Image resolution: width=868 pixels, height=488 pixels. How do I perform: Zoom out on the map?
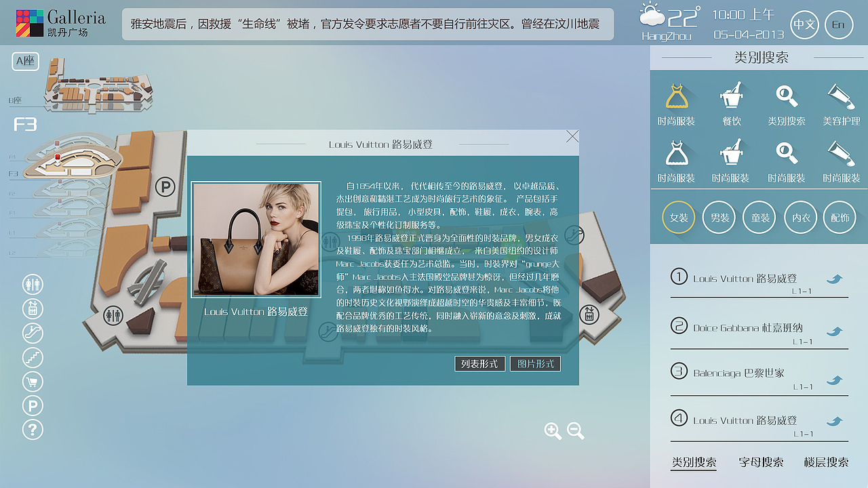[x=576, y=431]
